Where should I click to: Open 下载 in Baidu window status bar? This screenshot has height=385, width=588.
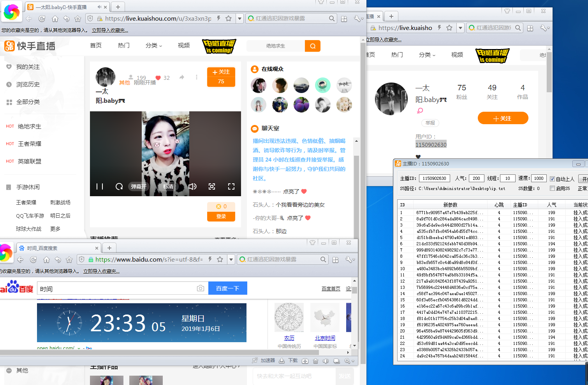click(x=289, y=360)
